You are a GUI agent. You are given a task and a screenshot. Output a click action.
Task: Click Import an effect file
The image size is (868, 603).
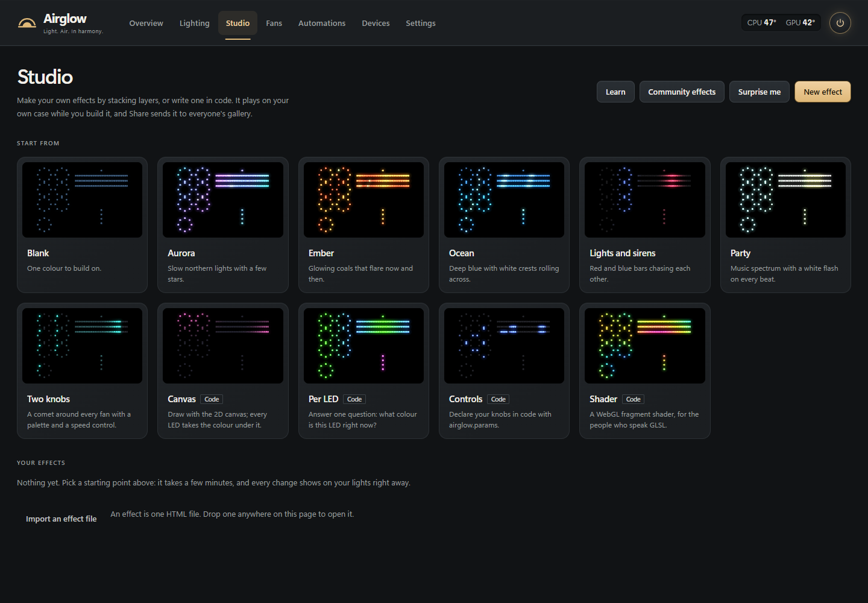(61, 519)
